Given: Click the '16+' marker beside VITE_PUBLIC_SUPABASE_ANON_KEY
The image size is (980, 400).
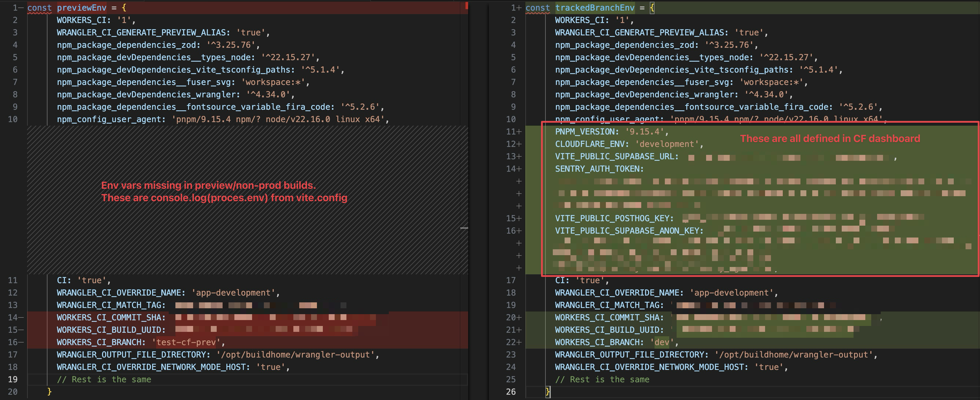Looking at the screenshot, I should [x=513, y=231].
